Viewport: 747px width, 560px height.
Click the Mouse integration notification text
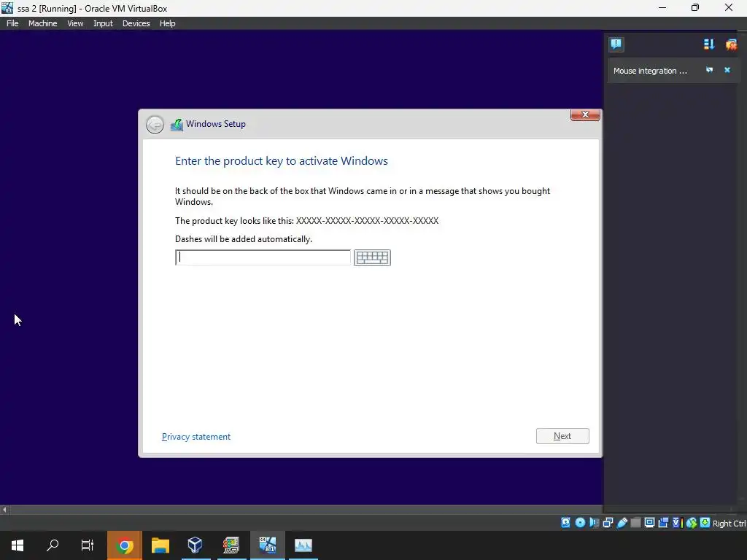click(x=650, y=71)
